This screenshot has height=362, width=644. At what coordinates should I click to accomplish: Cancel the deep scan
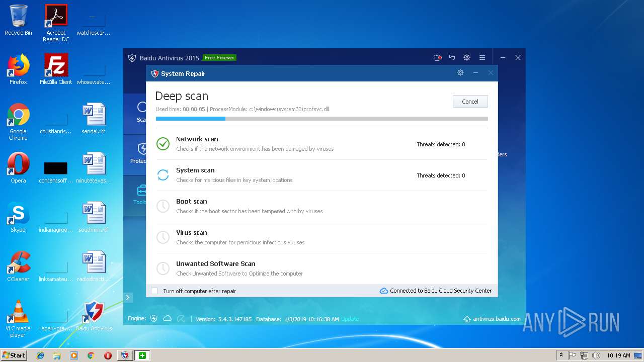click(x=470, y=101)
